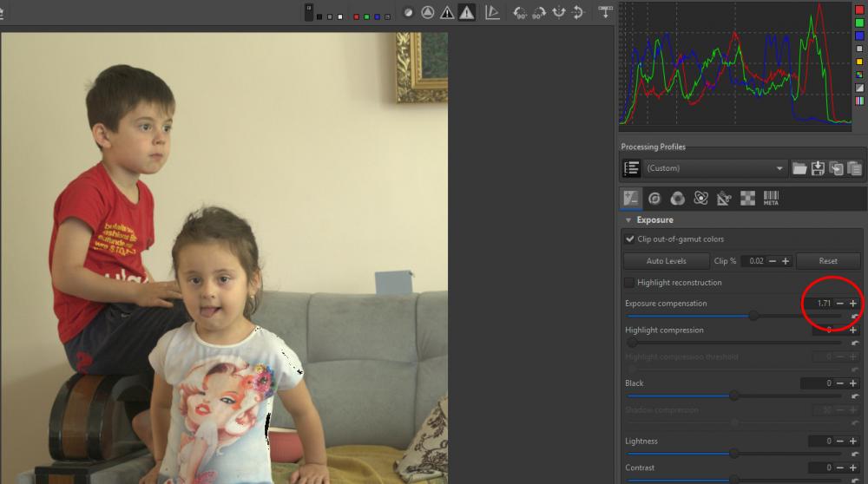Save the current processing profile

[818, 168]
